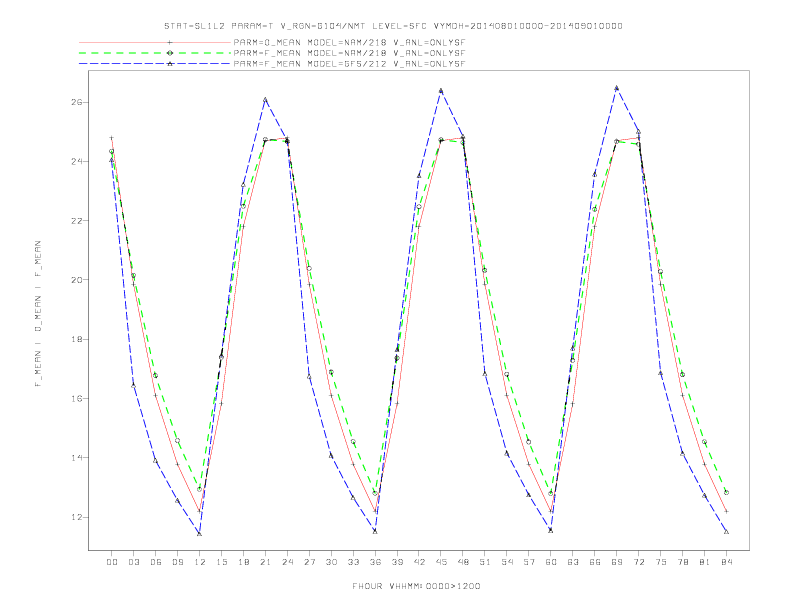Click x-axis forecast hour label 51
The image size is (792, 612).
(x=485, y=562)
